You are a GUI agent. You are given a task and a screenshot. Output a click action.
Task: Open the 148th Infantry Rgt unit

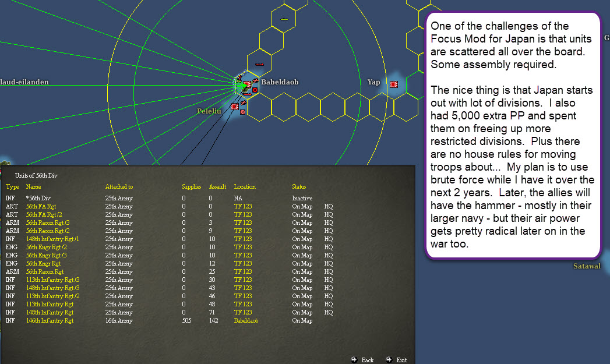(x=50, y=313)
